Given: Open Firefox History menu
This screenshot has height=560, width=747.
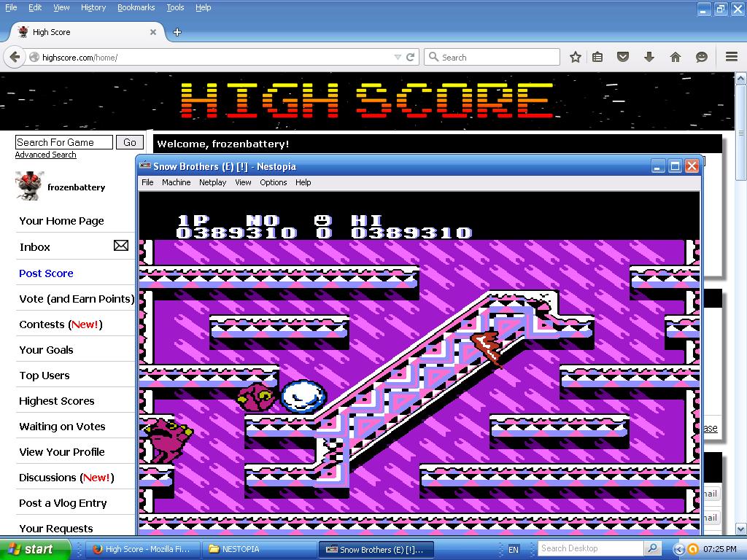Looking at the screenshot, I should pyautogui.click(x=93, y=7).
